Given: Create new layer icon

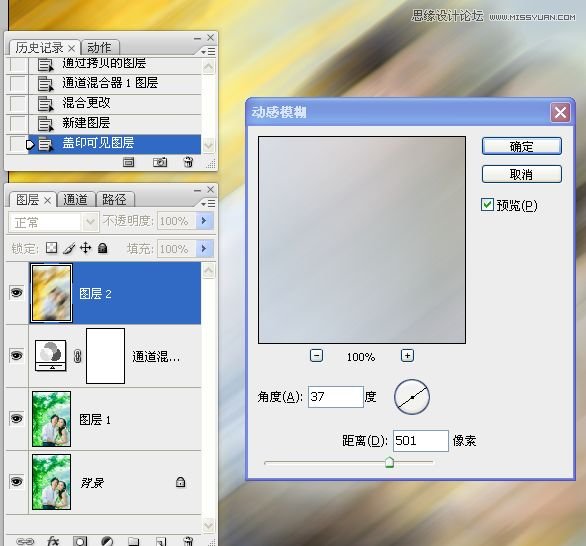Looking at the screenshot, I should click(x=161, y=541).
